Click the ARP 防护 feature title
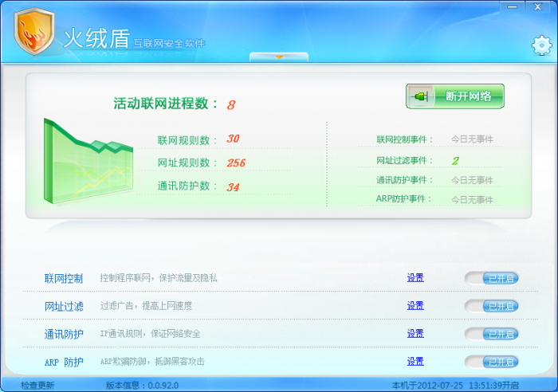Image resolution: width=558 pixels, height=392 pixels. 64,362
